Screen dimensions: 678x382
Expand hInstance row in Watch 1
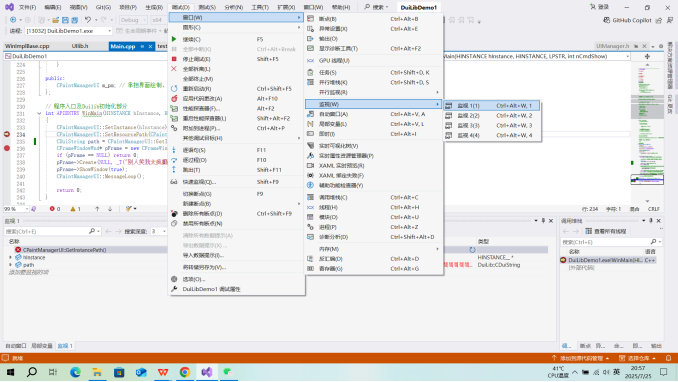point(10,257)
